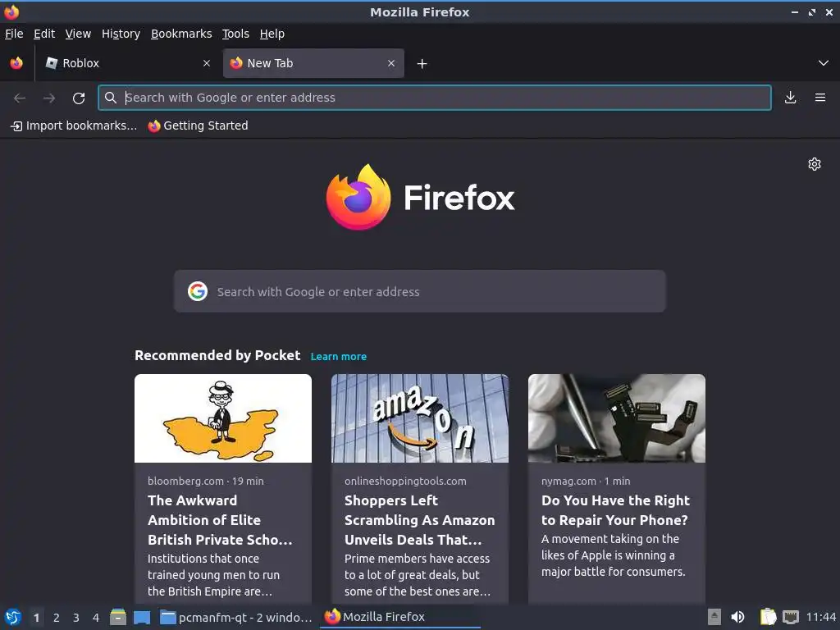The width and height of the screenshot is (840, 630).
Task: Click the large Firefox logo
Action: (x=358, y=197)
